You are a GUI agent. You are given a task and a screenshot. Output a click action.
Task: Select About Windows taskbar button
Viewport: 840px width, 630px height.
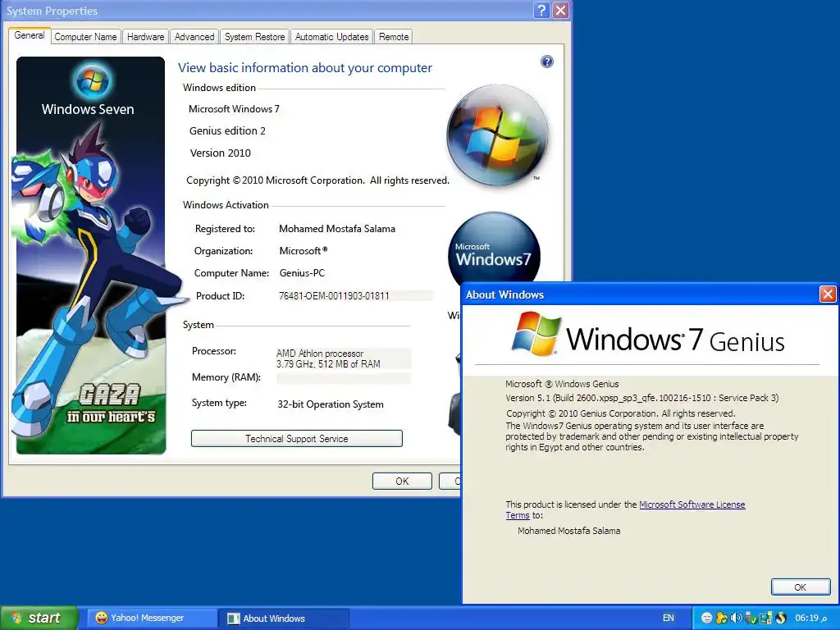284,619
